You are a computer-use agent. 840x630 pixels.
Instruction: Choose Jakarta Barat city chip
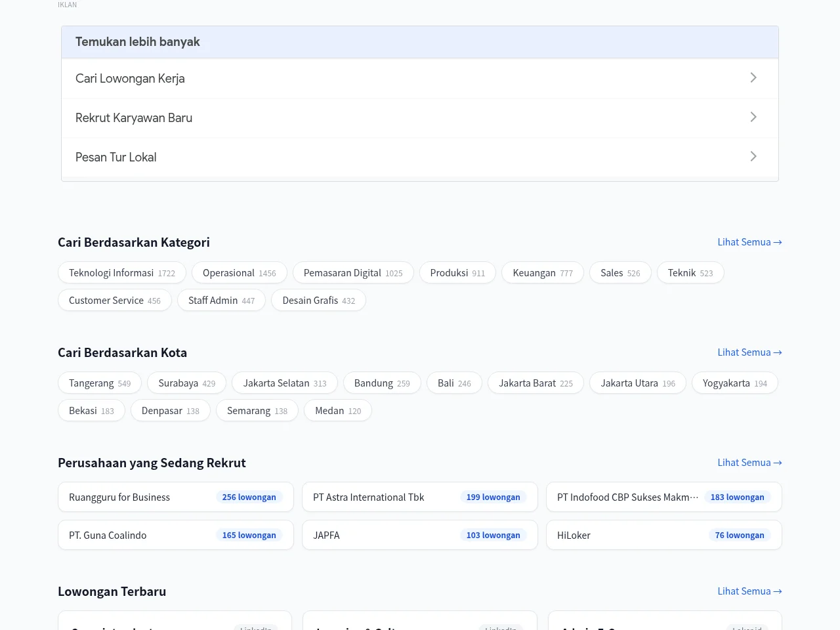tap(535, 383)
